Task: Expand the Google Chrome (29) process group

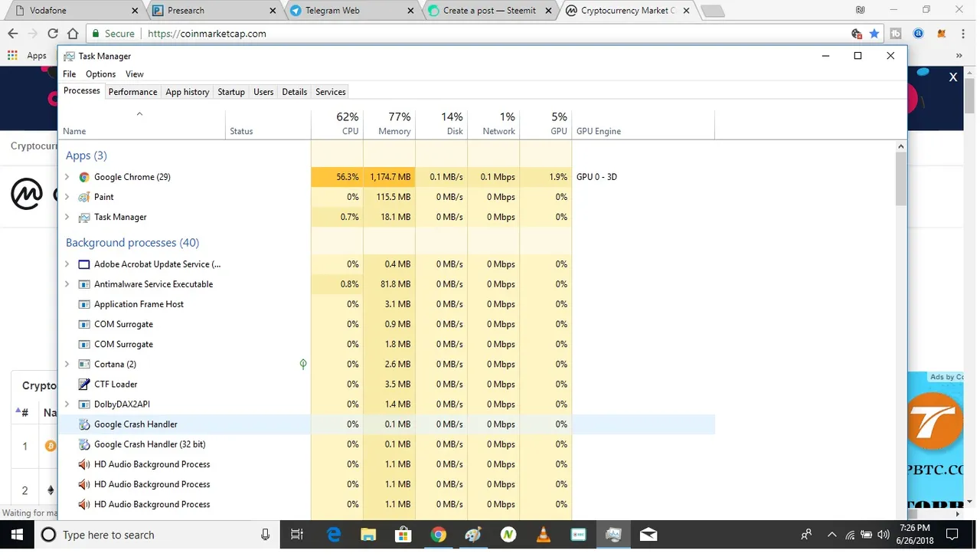Action: click(x=67, y=177)
